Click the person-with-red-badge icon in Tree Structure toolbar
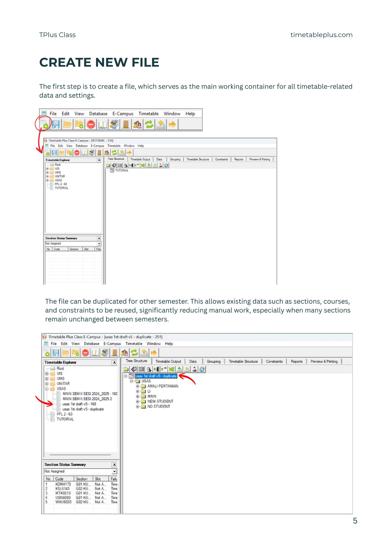 (194, 369)
